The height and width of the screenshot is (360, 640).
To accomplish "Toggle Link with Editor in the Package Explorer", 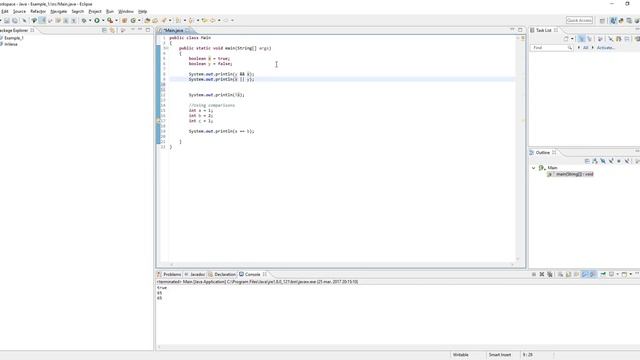I will [x=112, y=30].
